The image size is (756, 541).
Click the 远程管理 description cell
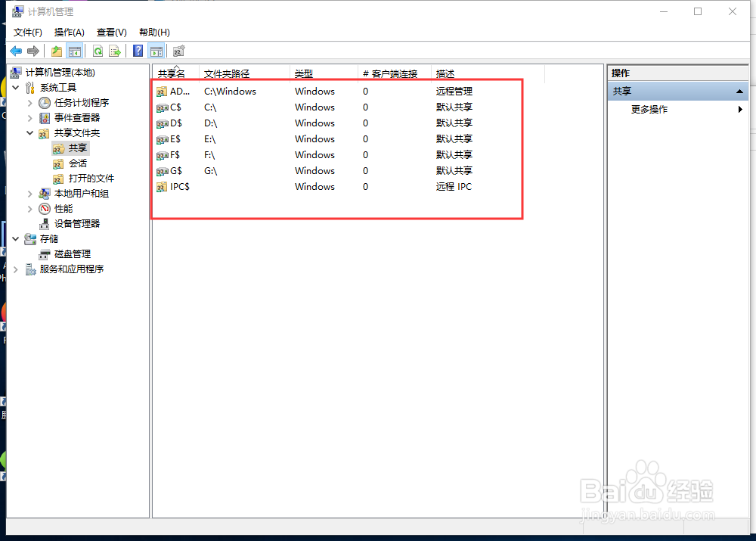454,92
